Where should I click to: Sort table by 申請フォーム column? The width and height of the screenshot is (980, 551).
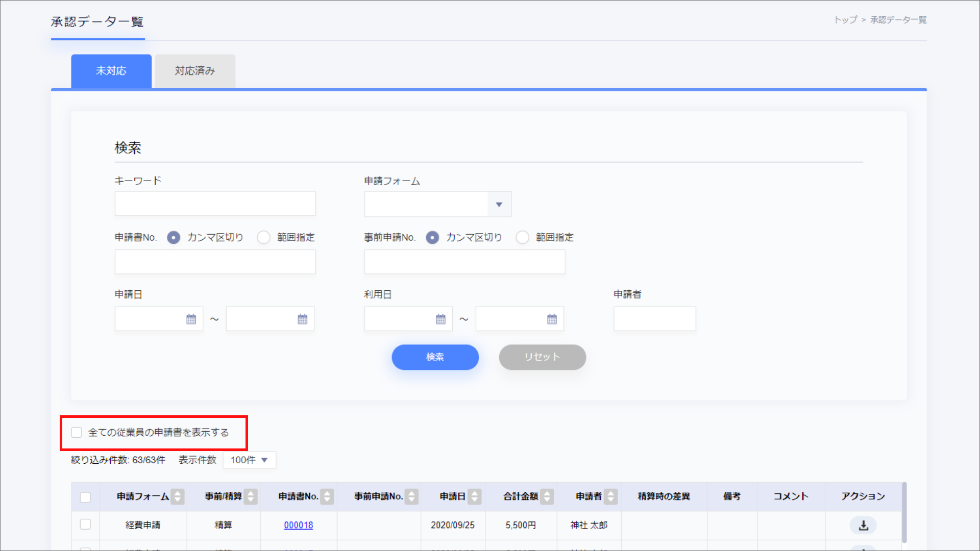178,496
